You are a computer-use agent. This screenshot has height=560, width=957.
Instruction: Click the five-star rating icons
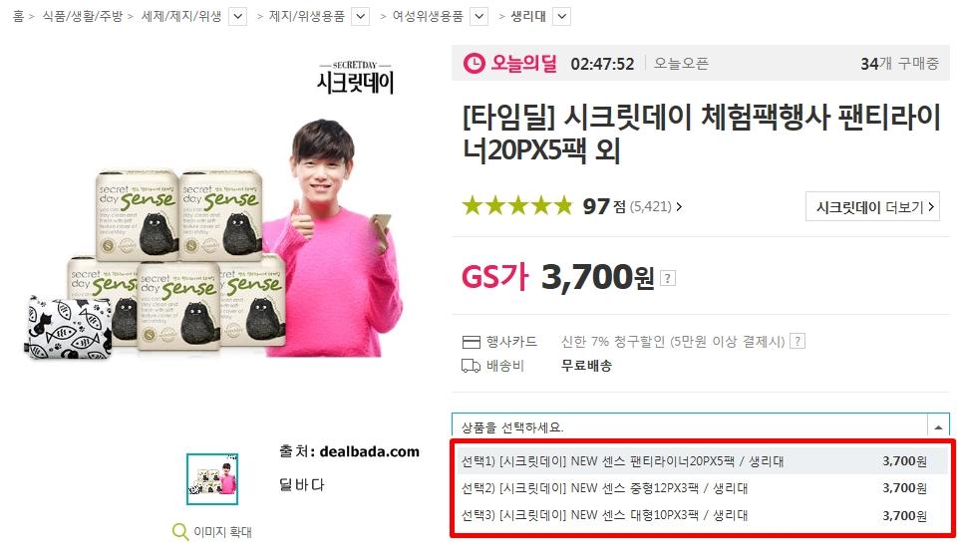517,206
